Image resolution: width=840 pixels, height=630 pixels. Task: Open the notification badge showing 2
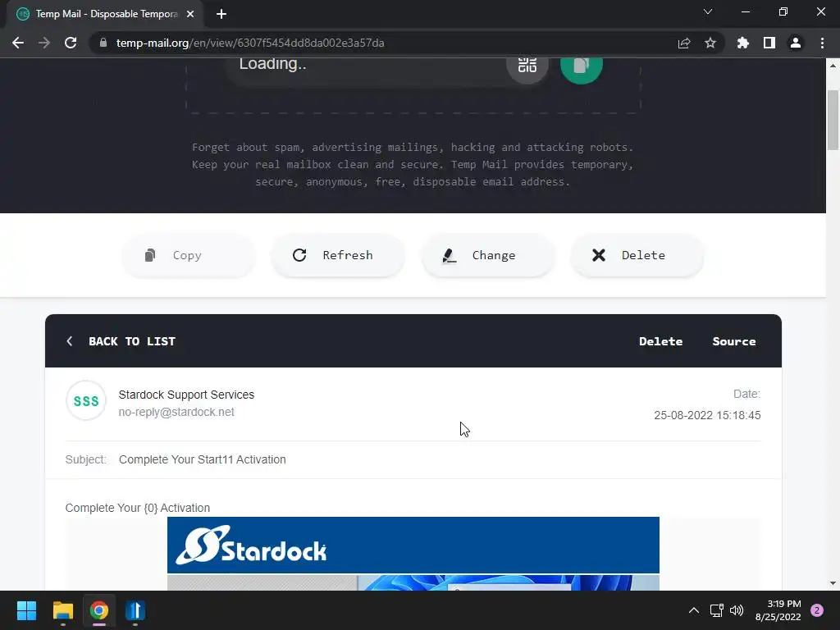coord(817,610)
